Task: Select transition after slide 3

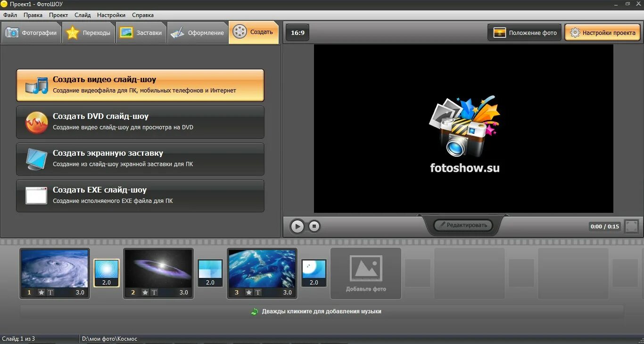Action: point(314,273)
